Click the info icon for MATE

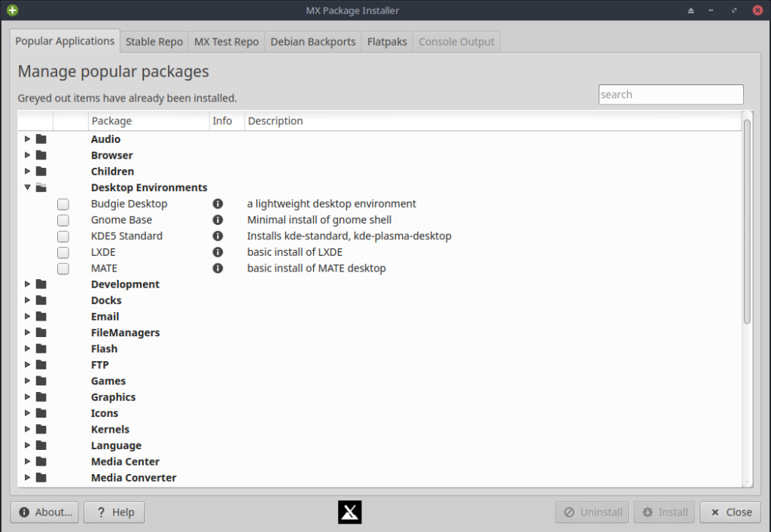pos(218,268)
